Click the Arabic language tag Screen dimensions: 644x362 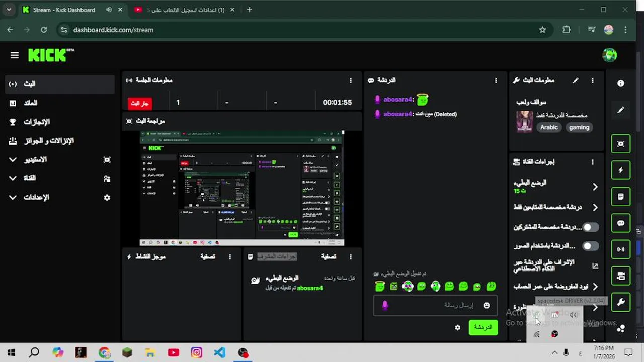coord(549,127)
